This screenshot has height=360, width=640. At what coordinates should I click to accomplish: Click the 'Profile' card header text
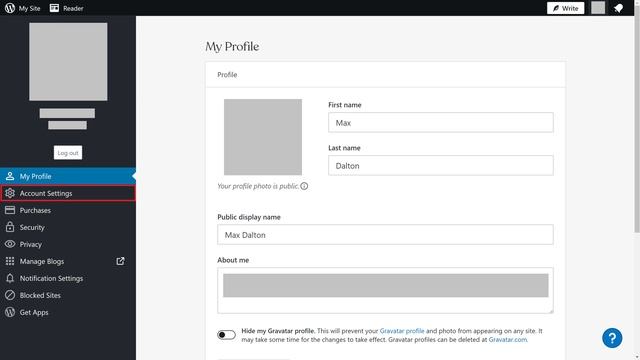(227, 75)
